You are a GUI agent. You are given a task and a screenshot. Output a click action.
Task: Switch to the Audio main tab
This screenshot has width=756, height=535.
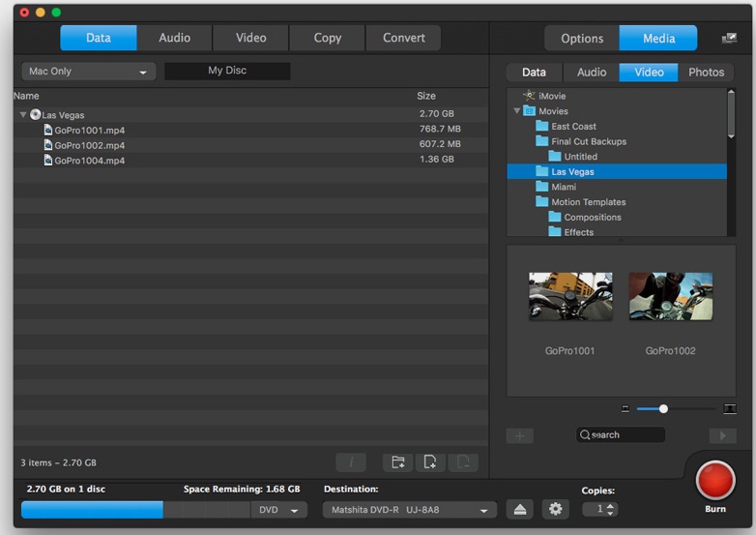click(x=175, y=38)
